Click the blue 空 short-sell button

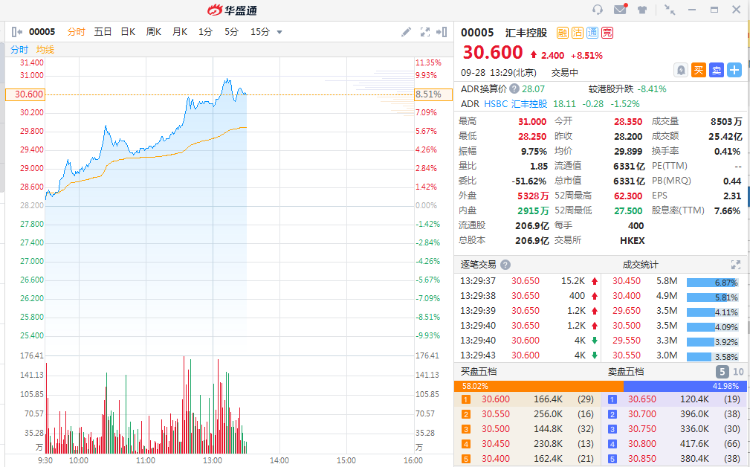tap(716, 70)
